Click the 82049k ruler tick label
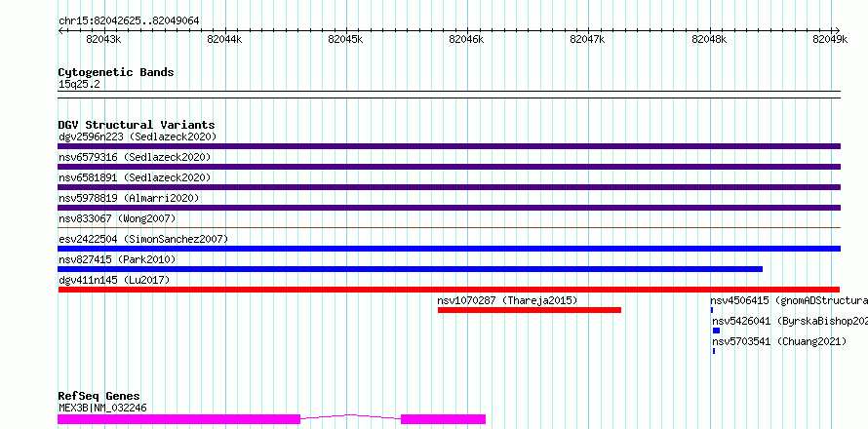The height and width of the screenshot is (429, 868). pos(830,39)
